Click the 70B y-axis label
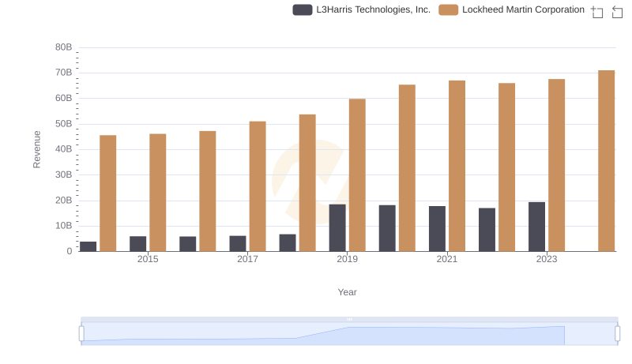The height and width of the screenshot is (364, 632). (64, 73)
